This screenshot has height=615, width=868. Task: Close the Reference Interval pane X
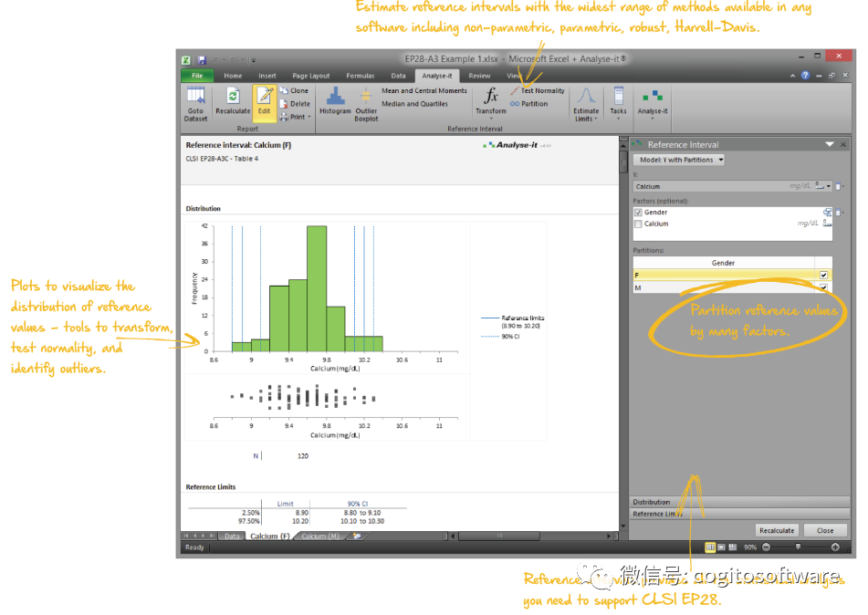[x=843, y=144]
